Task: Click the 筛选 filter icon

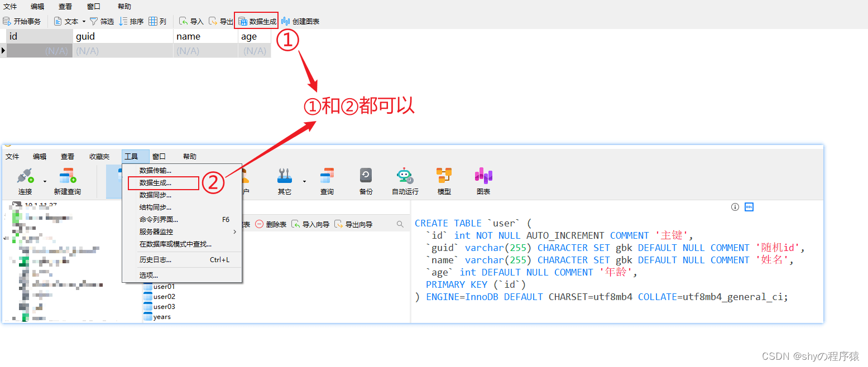Action: (x=94, y=21)
